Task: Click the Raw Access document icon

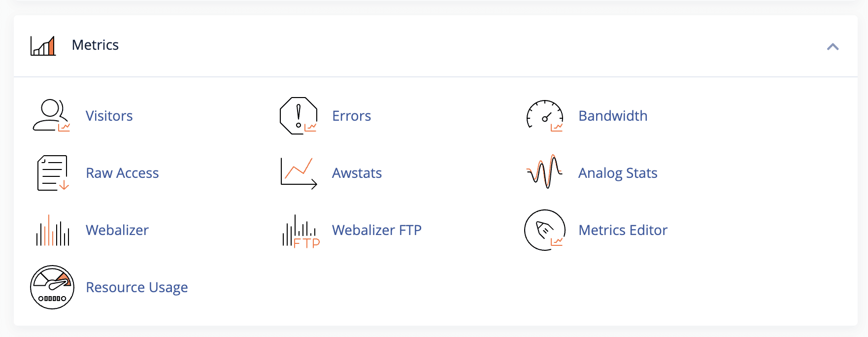Action: pyautogui.click(x=53, y=173)
